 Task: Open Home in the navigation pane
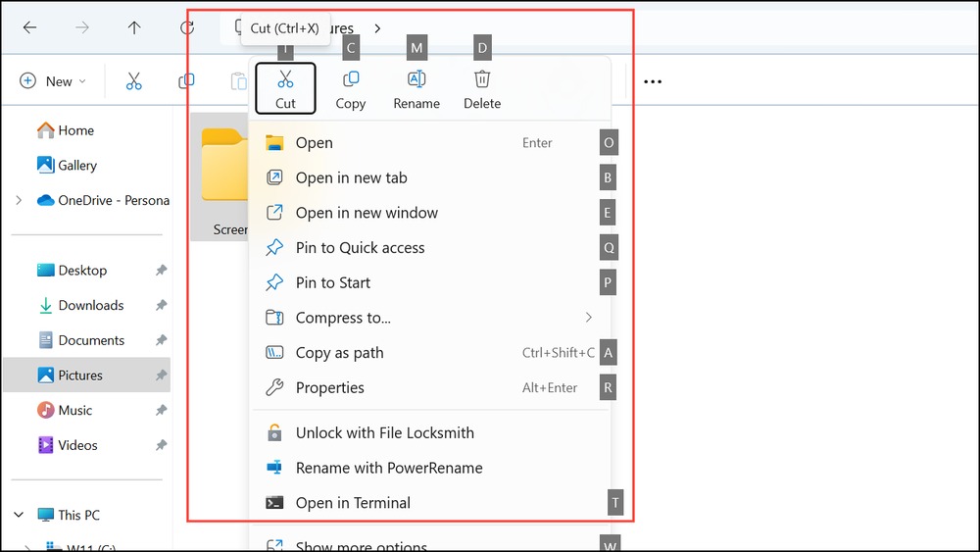66,130
